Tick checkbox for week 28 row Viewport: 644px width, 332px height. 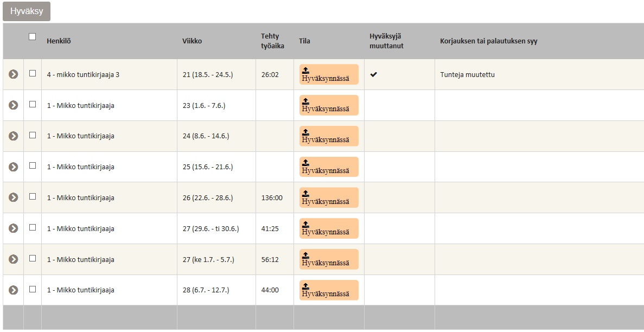(33, 289)
